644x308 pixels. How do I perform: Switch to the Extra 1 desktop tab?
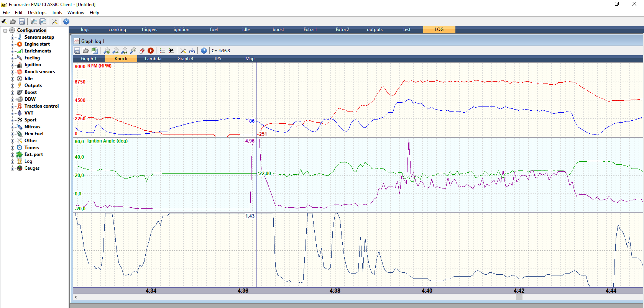pyautogui.click(x=310, y=29)
